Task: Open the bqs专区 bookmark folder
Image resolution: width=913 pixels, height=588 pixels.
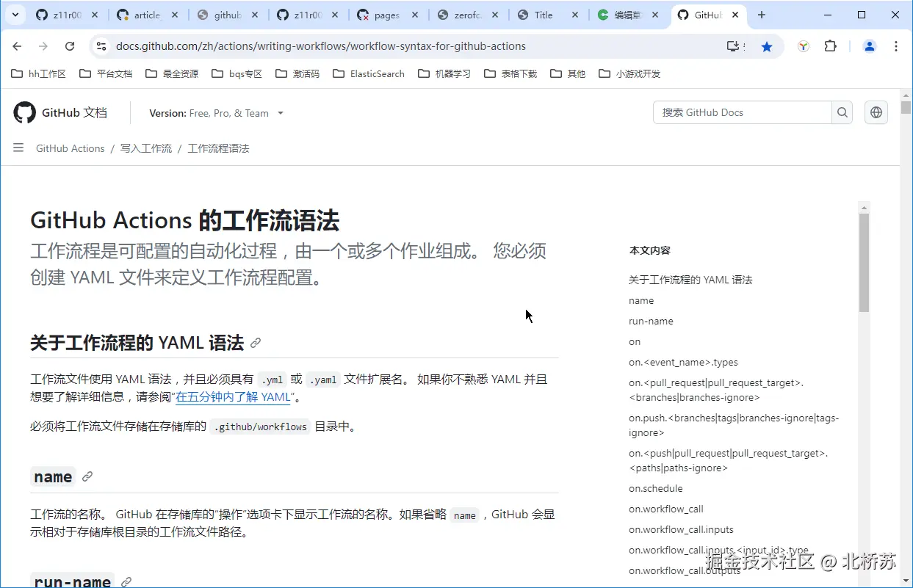Action: 237,73
